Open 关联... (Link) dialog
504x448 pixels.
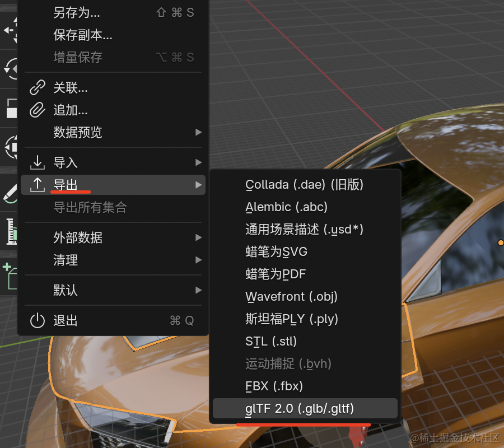113,87
